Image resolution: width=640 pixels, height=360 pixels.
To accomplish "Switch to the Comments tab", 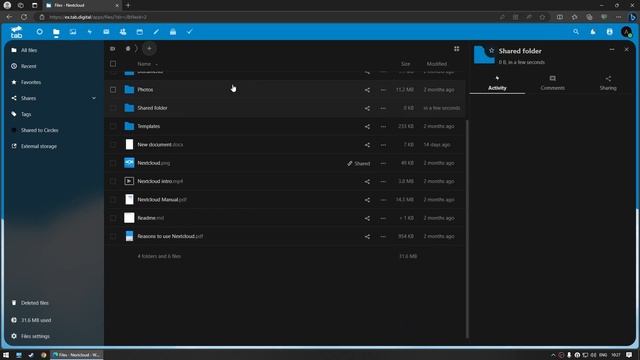I will [553, 83].
